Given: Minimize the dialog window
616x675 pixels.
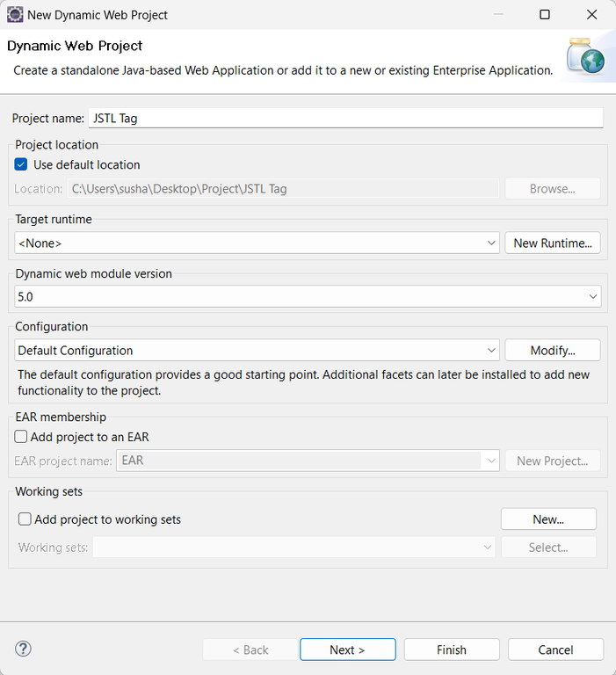Looking at the screenshot, I should click(x=498, y=15).
